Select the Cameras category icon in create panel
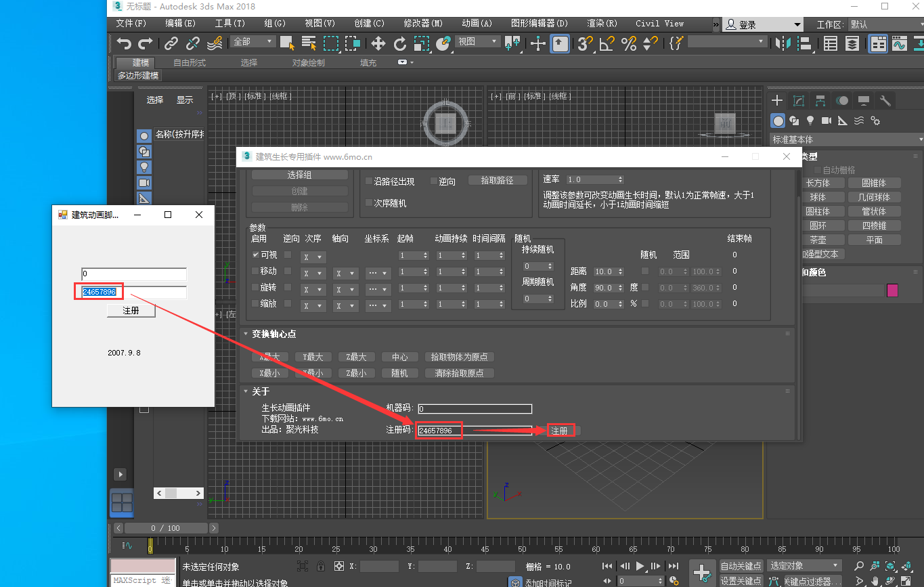The width and height of the screenshot is (924, 587). [827, 121]
